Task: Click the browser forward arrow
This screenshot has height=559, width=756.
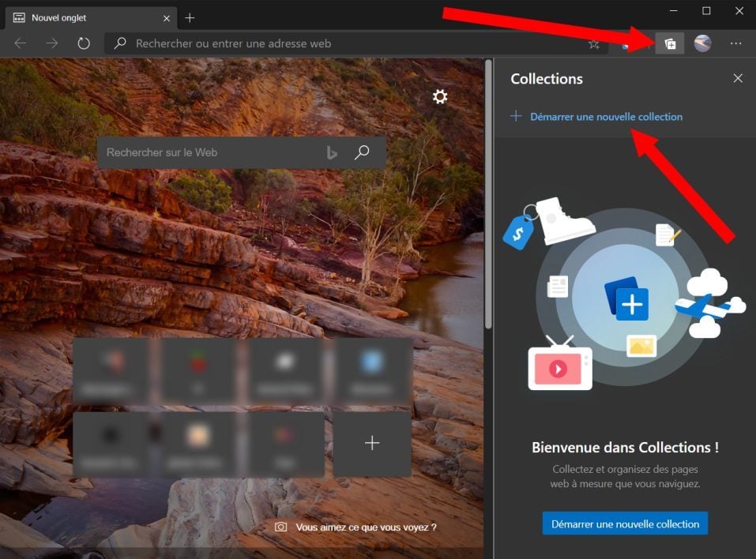Action: pos(51,43)
